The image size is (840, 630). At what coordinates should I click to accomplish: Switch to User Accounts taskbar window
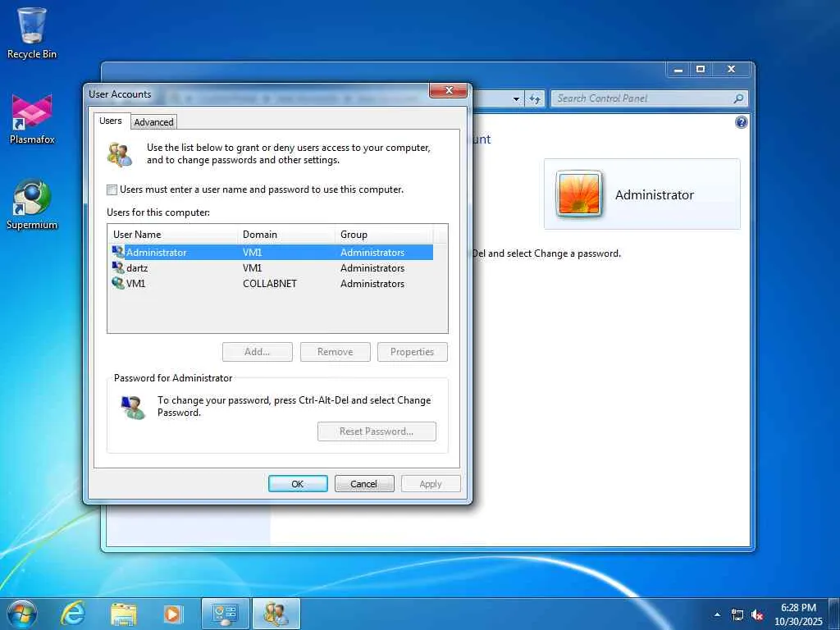[276, 614]
